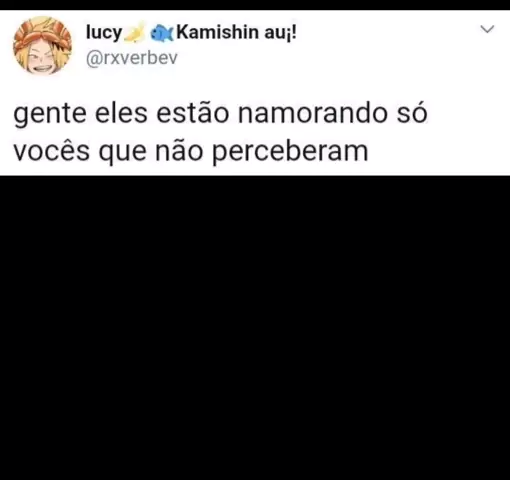Click the word 'estão' in the tweet

click(193, 113)
